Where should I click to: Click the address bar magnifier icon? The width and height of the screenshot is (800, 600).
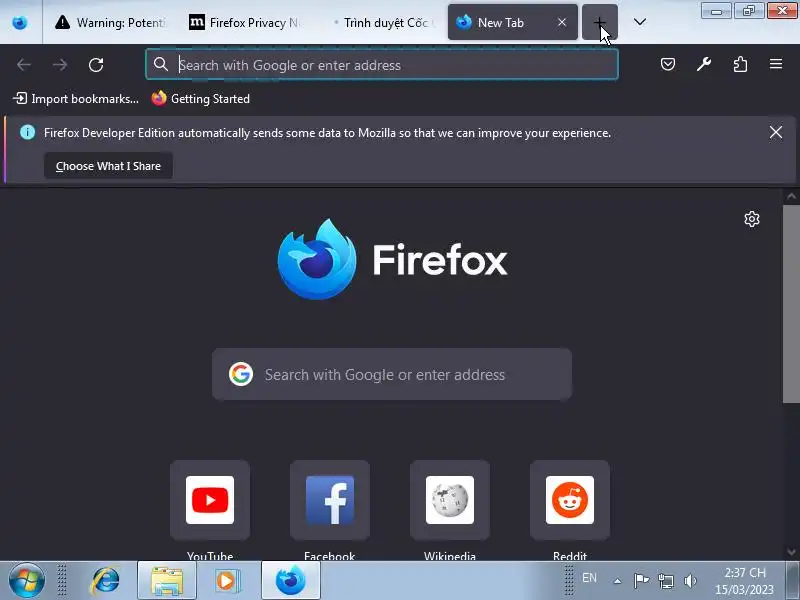pyautogui.click(x=161, y=64)
